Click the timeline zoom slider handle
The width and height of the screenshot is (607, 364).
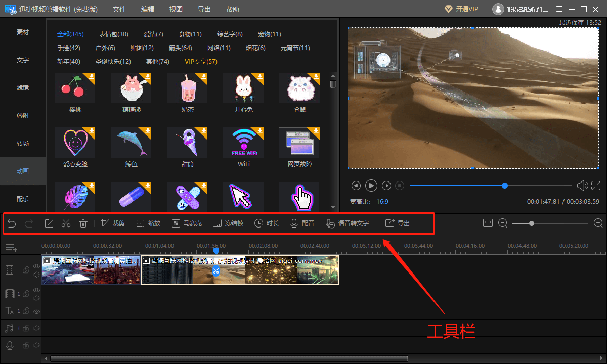click(x=532, y=223)
